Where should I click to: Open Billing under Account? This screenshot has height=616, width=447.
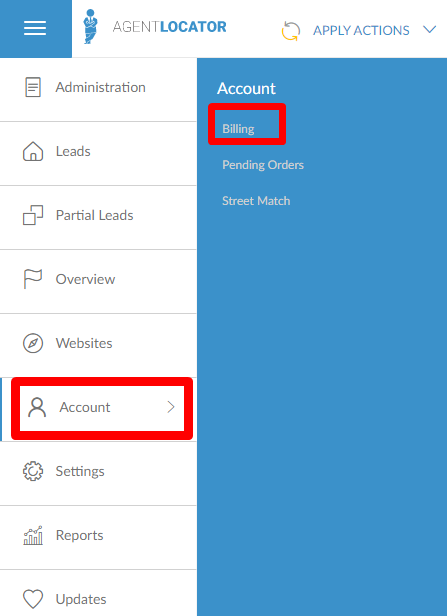coord(238,129)
